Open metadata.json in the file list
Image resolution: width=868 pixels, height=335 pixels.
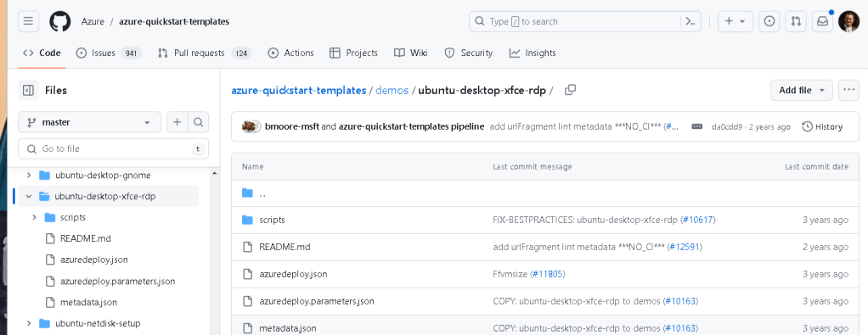point(288,328)
